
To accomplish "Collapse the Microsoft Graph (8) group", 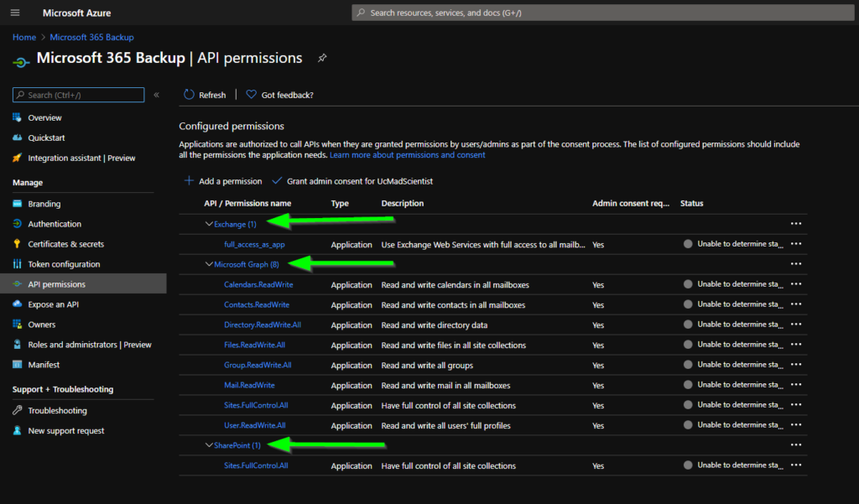I will pyautogui.click(x=209, y=264).
